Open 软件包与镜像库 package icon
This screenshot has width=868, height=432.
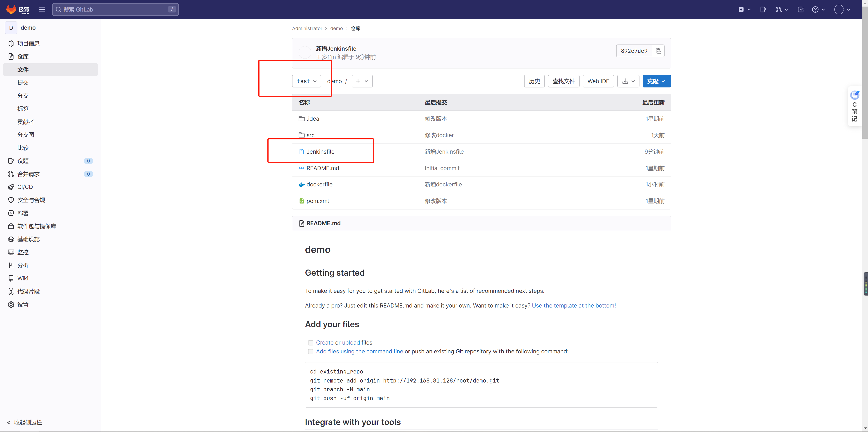[11, 226]
